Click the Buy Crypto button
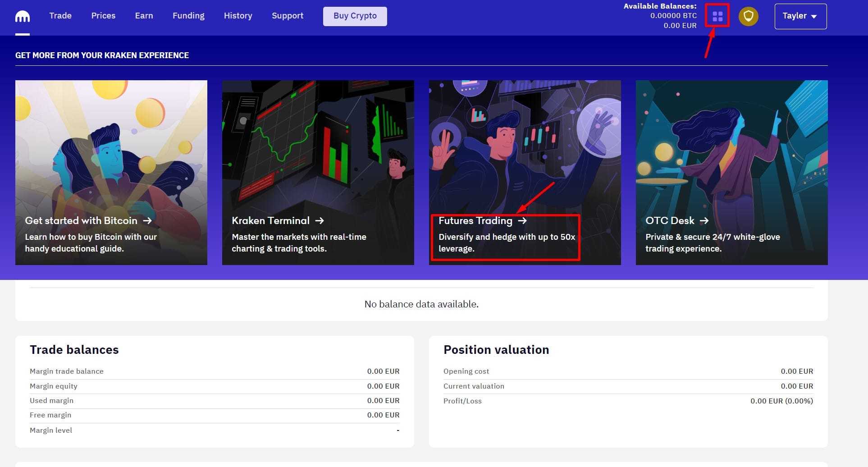Viewport: 868px width, 467px height. 355,16
